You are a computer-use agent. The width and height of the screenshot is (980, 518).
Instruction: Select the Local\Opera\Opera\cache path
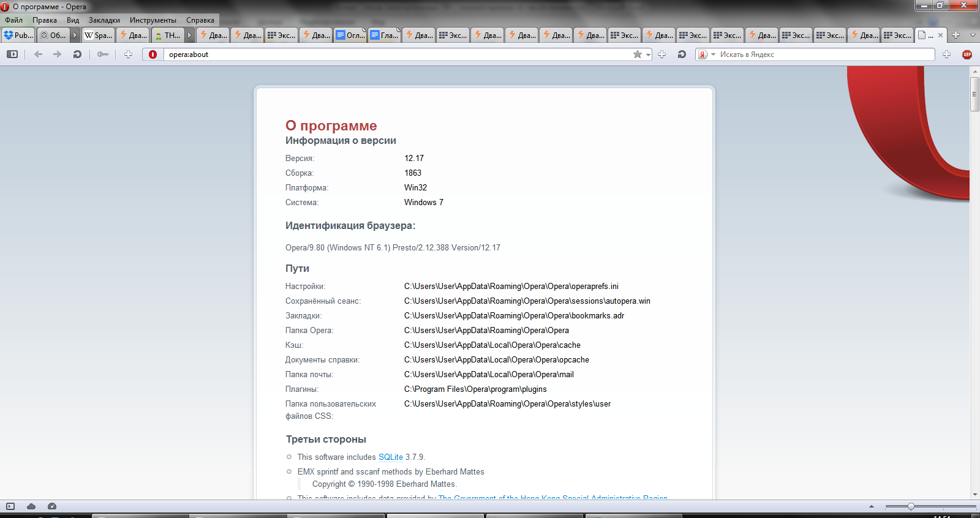tap(492, 345)
